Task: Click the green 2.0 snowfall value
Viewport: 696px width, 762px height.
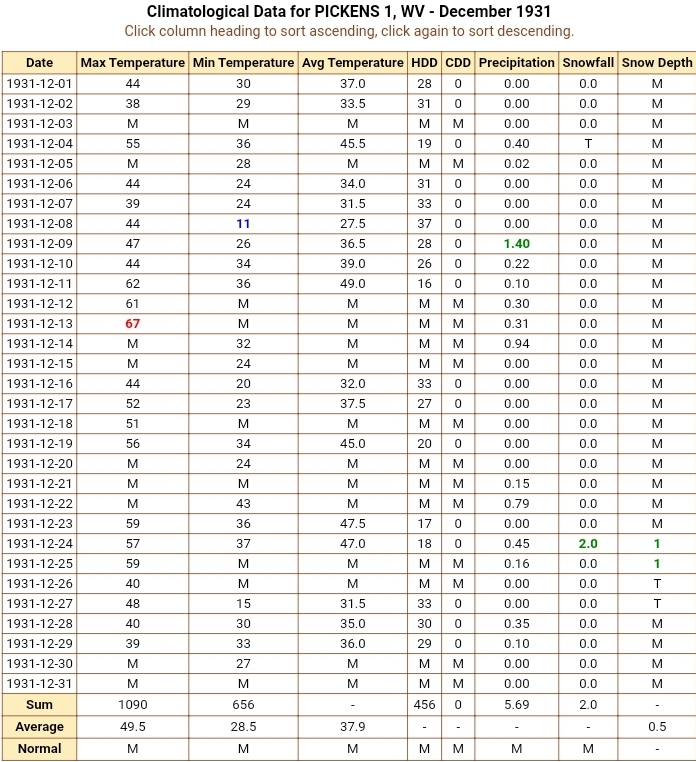Action: pos(588,543)
